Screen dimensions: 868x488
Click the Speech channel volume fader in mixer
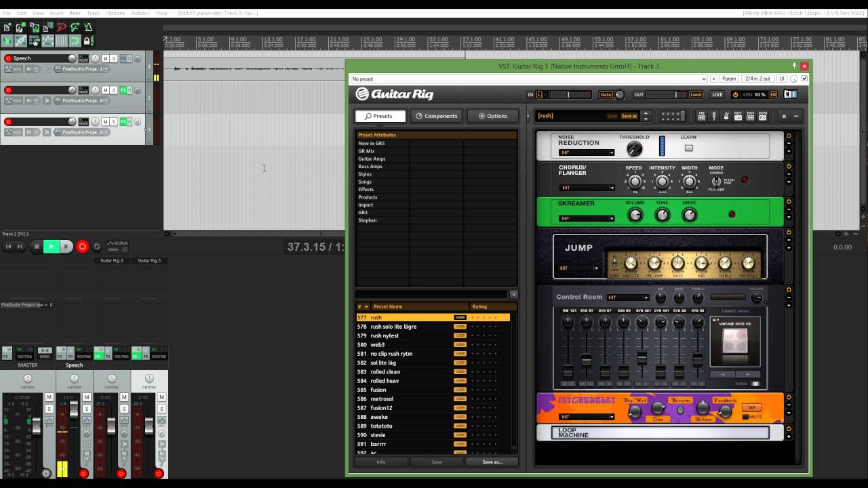(74, 411)
